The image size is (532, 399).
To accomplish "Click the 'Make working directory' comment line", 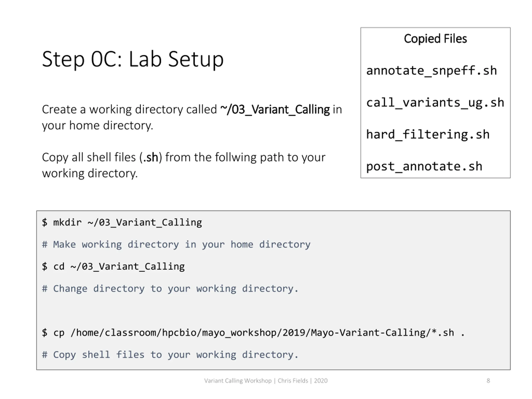I will click(176, 245).
